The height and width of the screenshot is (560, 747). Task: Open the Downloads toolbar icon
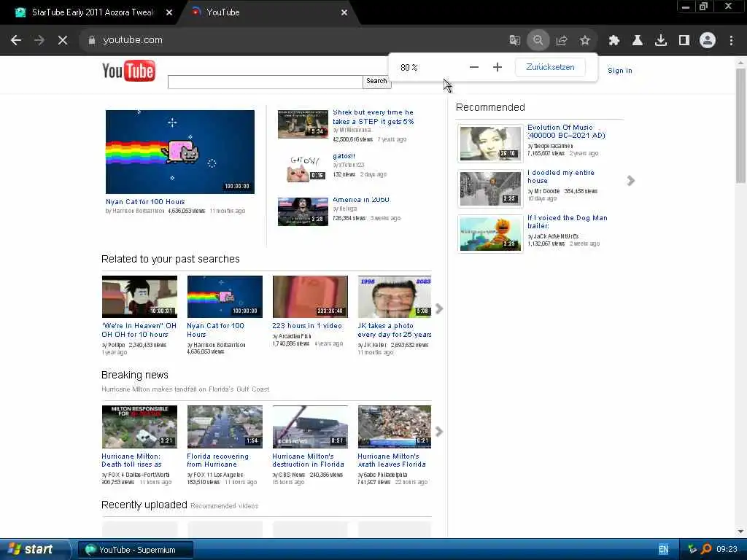661,41
